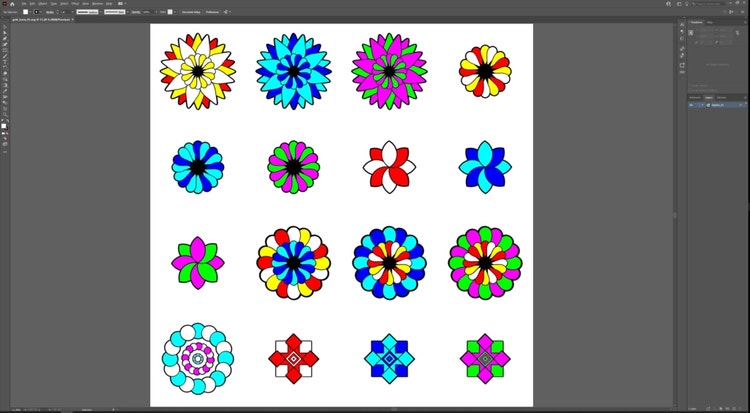Click the Document Setup button
This screenshot has width=750, height=413.
(191, 11)
